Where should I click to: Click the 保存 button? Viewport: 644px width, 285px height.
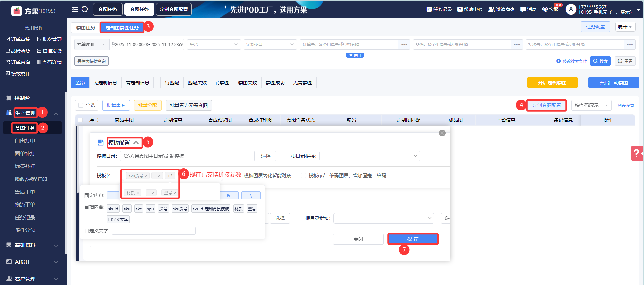[x=413, y=239]
